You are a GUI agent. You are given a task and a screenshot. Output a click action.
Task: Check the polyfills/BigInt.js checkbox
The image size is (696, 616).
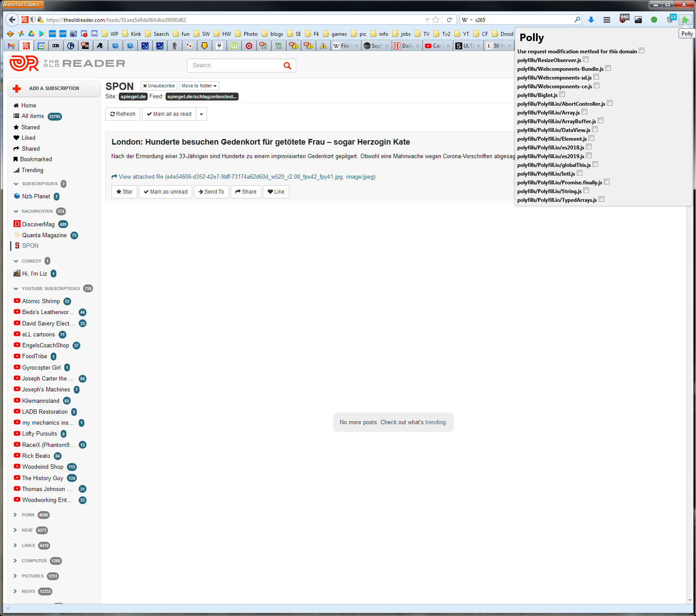click(x=562, y=94)
